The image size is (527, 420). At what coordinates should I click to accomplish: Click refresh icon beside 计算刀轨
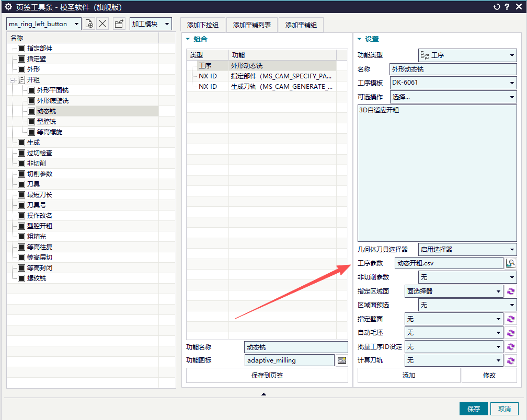click(x=510, y=360)
